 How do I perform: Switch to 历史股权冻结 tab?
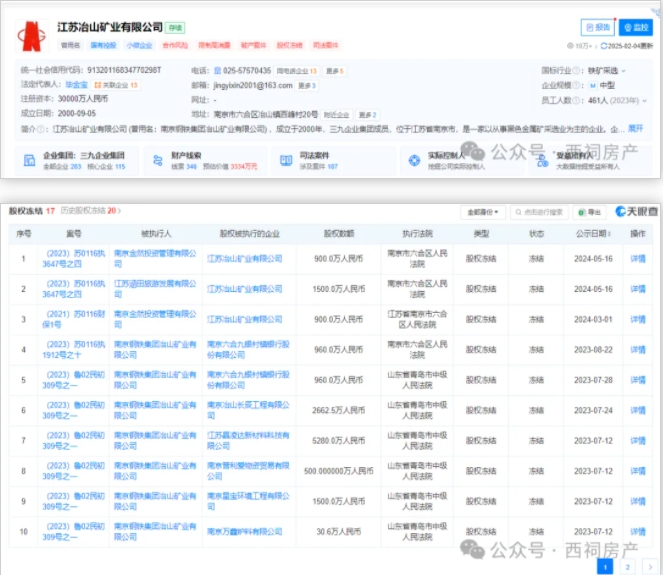click(91, 211)
